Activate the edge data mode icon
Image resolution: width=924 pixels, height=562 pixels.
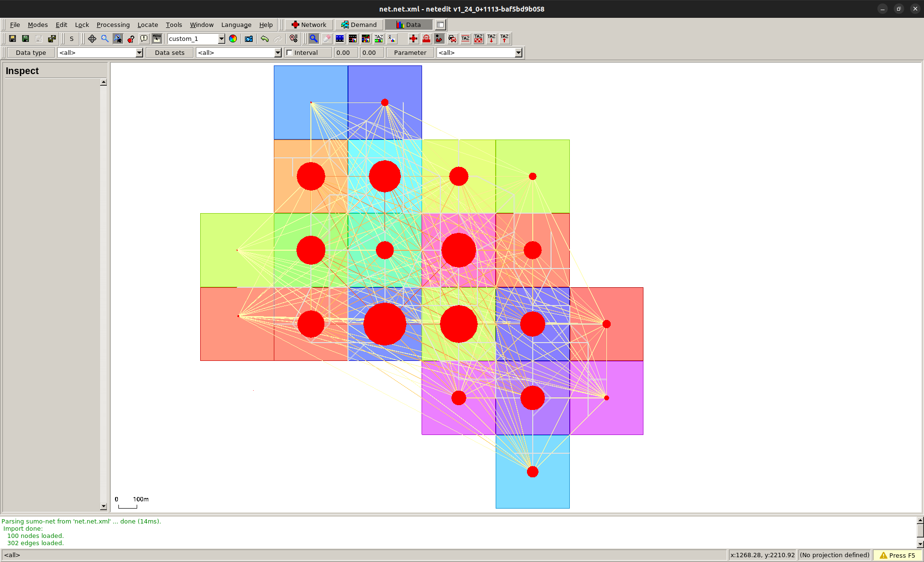click(x=353, y=38)
